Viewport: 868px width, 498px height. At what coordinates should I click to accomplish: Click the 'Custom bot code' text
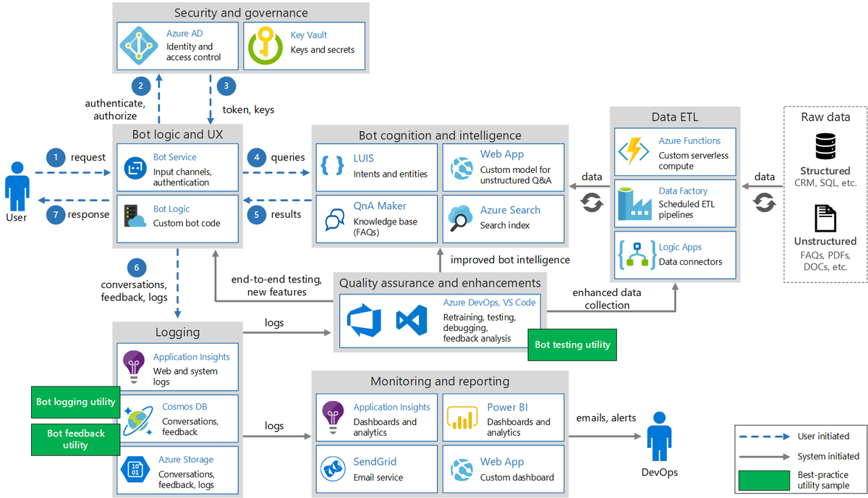pyautogui.click(x=187, y=224)
